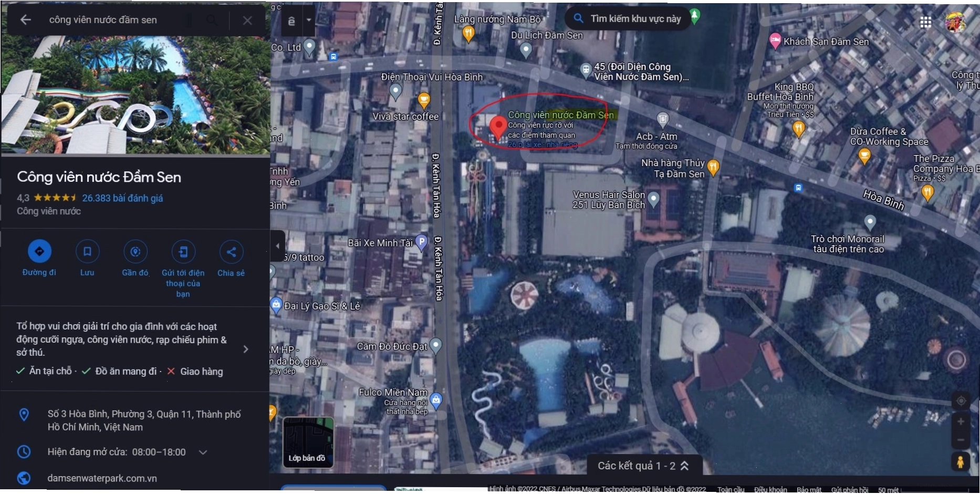Viewport: 980px width, 494px height.
Task: Open the transit dropdown arrow on the map
Action: click(309, 20)
